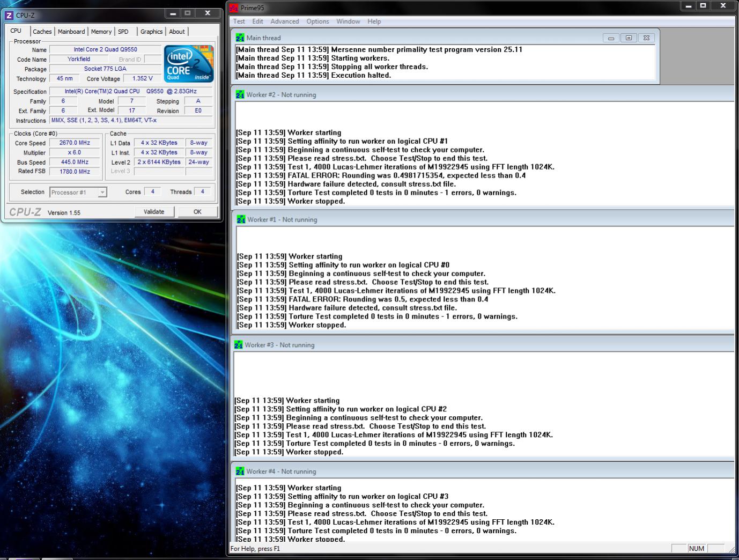Viewport: 739px width, 560px height.
Task: Click the Rated FSB value 1780.0 MHz
Action: pos(75,172)
